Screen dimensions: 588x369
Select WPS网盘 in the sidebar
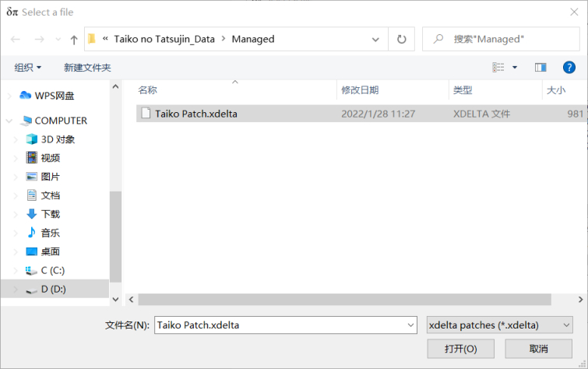pyautogui.click(x=55, y=96)
